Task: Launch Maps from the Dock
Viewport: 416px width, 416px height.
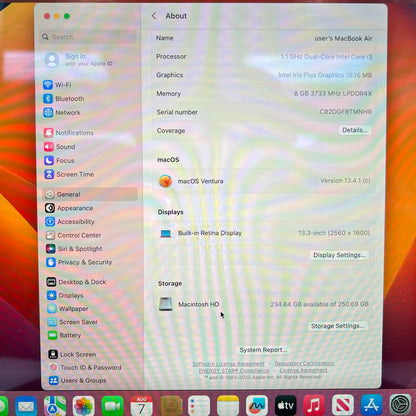Action: coord(55,406)
